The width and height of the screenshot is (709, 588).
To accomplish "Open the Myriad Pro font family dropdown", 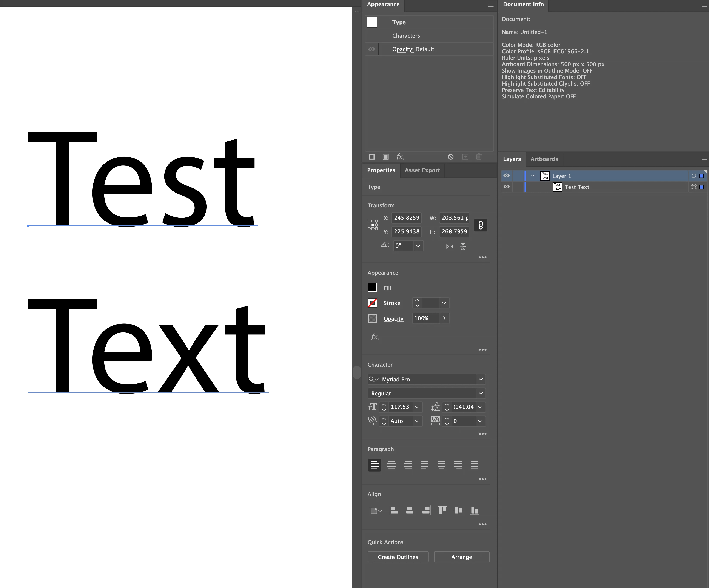I will [x=480, y=379].
